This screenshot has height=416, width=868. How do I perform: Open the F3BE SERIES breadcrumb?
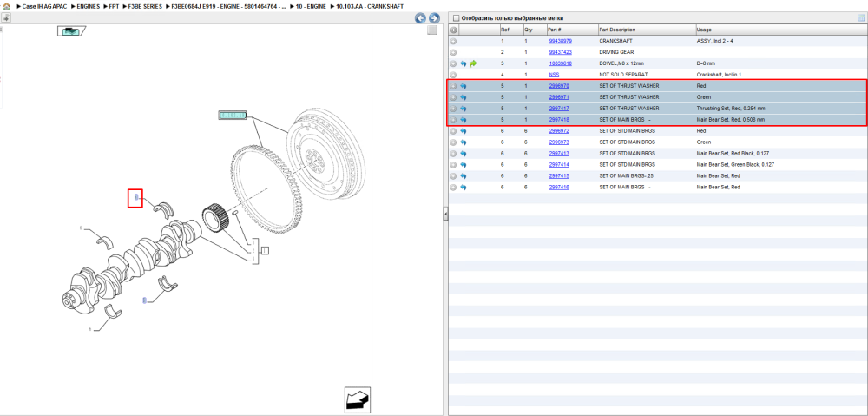tap(145, 6)
